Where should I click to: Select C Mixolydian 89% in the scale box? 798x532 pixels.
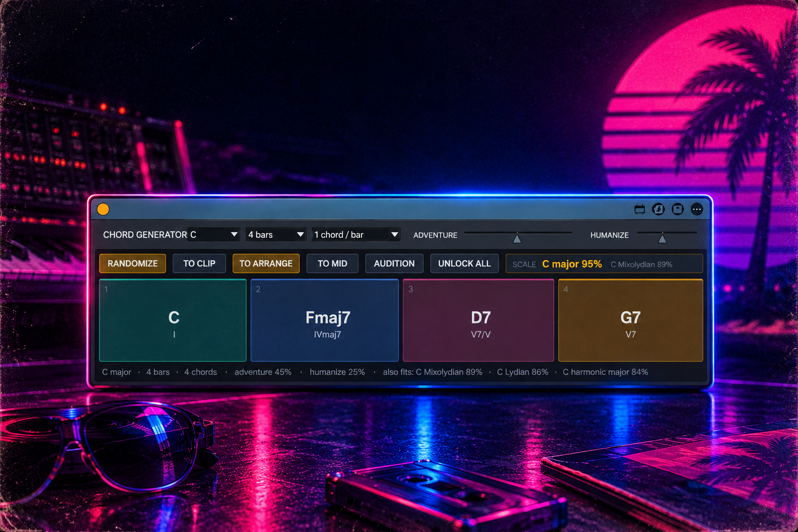coord(642,264)
